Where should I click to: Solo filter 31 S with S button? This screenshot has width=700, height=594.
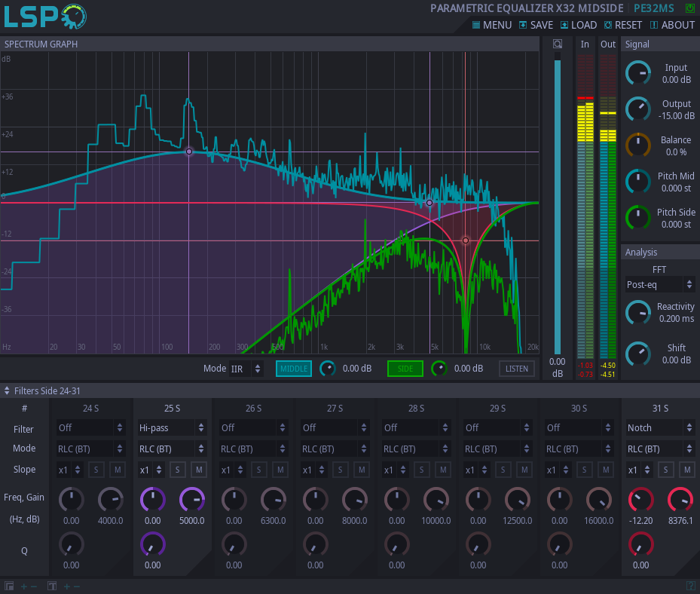[665, 470]
